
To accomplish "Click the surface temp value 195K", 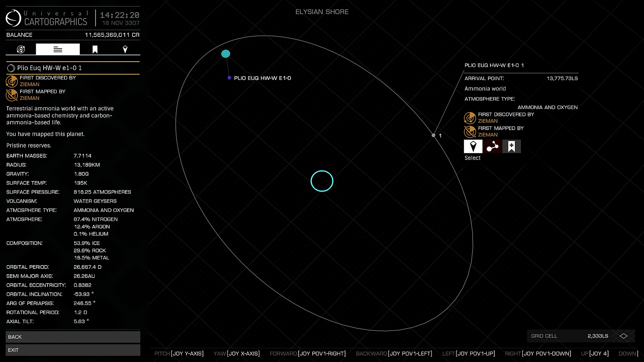I will (x=80, y=183).
